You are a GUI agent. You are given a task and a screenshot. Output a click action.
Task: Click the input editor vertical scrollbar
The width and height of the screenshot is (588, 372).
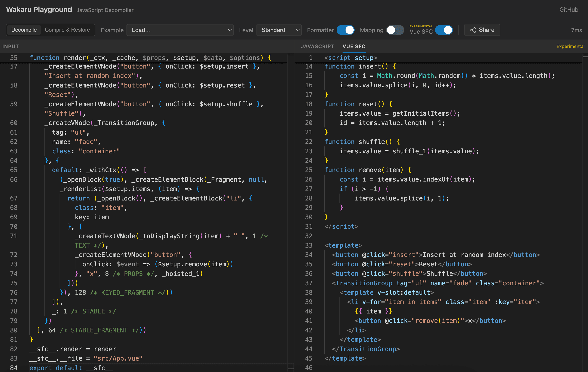(290, 212)
